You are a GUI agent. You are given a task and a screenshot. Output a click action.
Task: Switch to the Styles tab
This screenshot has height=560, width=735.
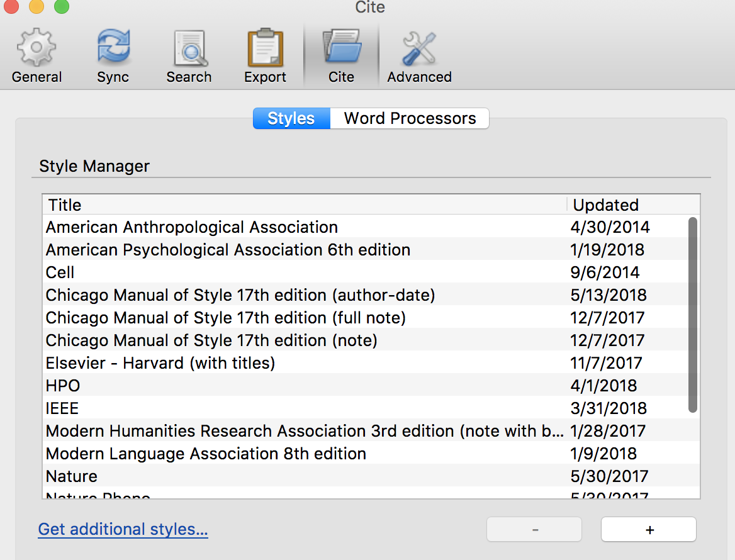291,118
